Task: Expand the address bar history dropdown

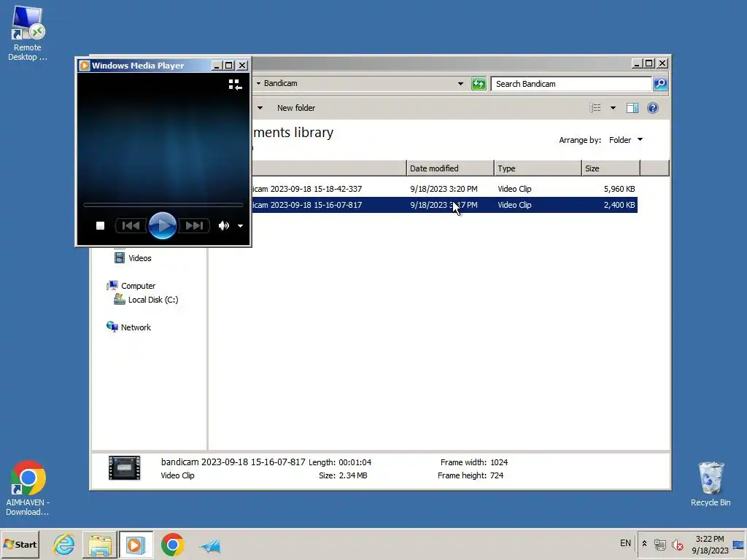Action: point(461,84)
